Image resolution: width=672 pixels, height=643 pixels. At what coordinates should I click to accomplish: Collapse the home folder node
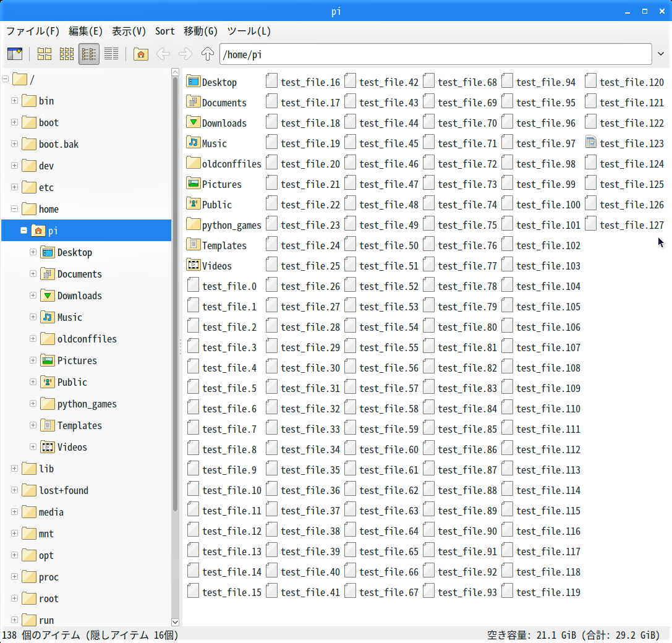(15, 209)
